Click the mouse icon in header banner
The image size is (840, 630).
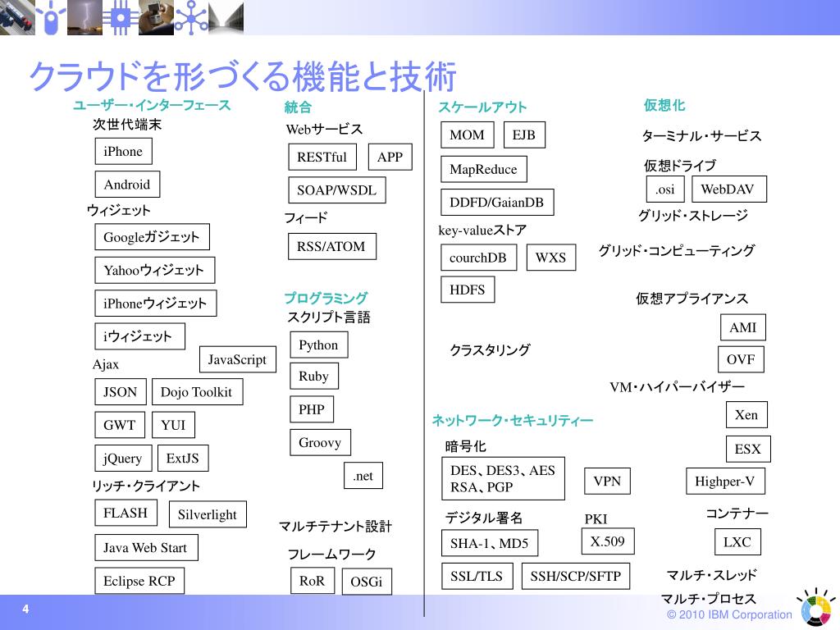[51, 17]
